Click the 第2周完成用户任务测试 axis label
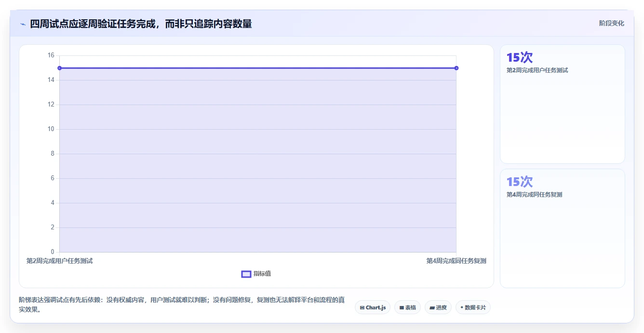The image size is (644, 333). point(59,261)
